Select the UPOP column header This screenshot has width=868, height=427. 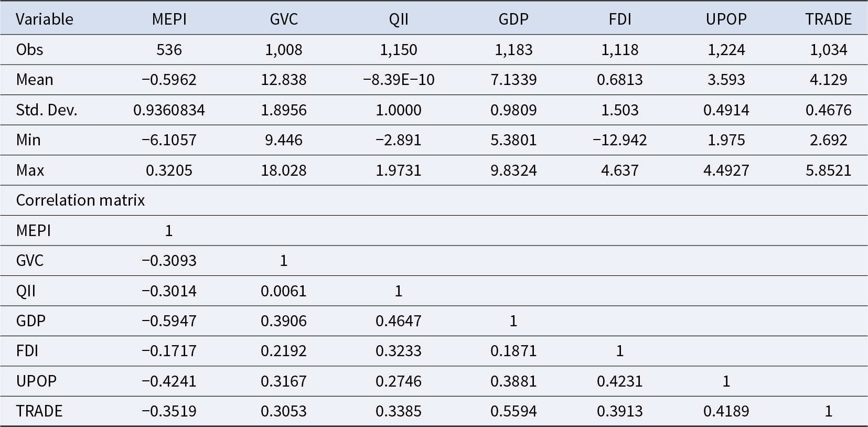726,19
